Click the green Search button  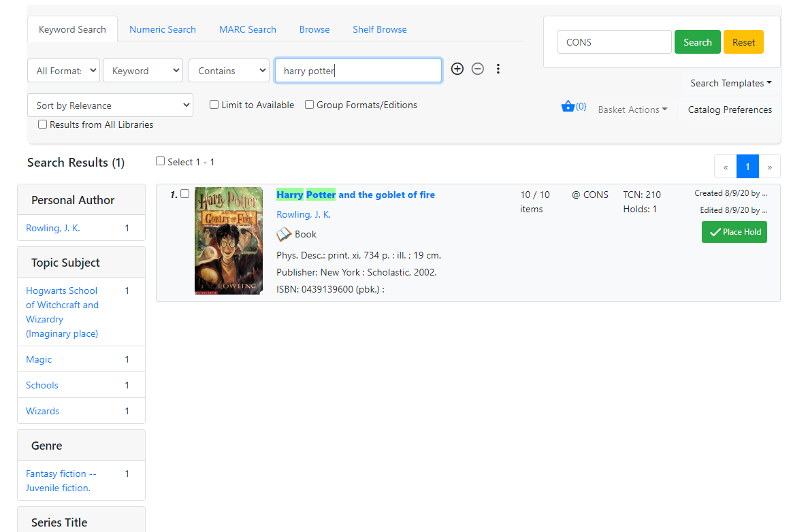[697, 41]
